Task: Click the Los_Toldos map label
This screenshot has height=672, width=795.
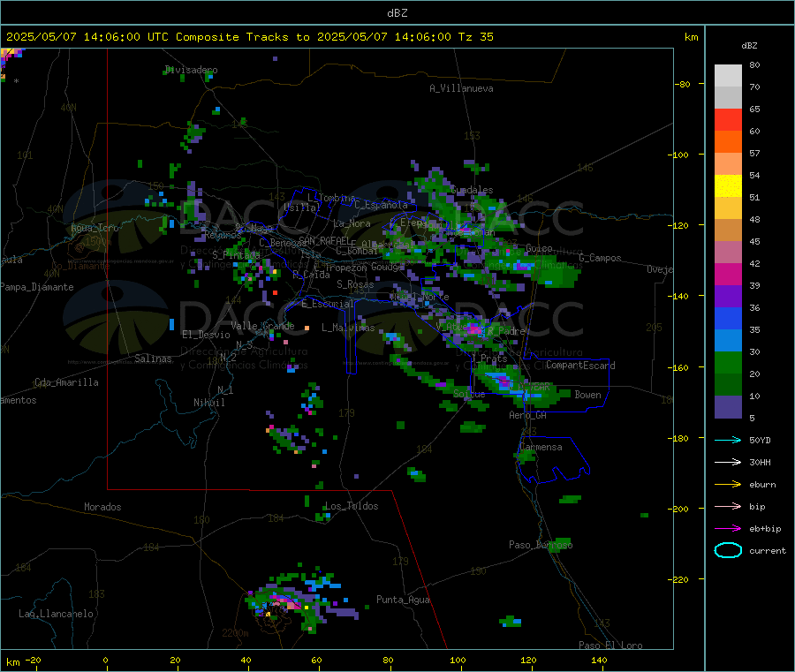Action: pyautogui.click(x=352, y=506)
